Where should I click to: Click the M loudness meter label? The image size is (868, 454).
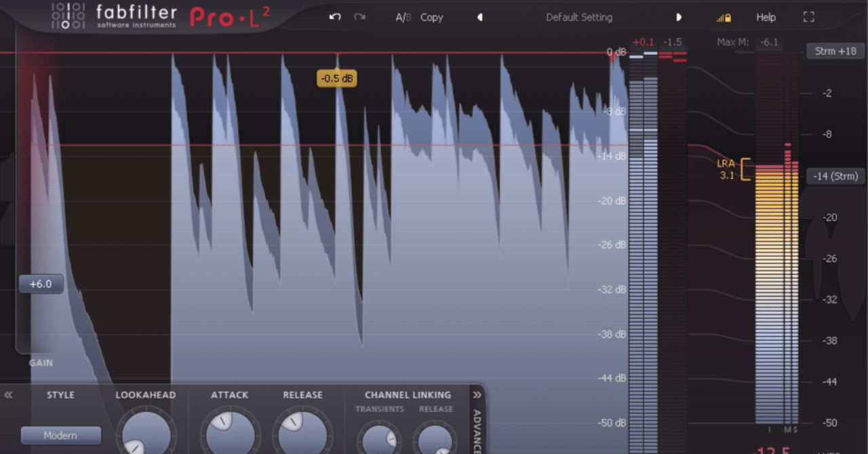787,430
